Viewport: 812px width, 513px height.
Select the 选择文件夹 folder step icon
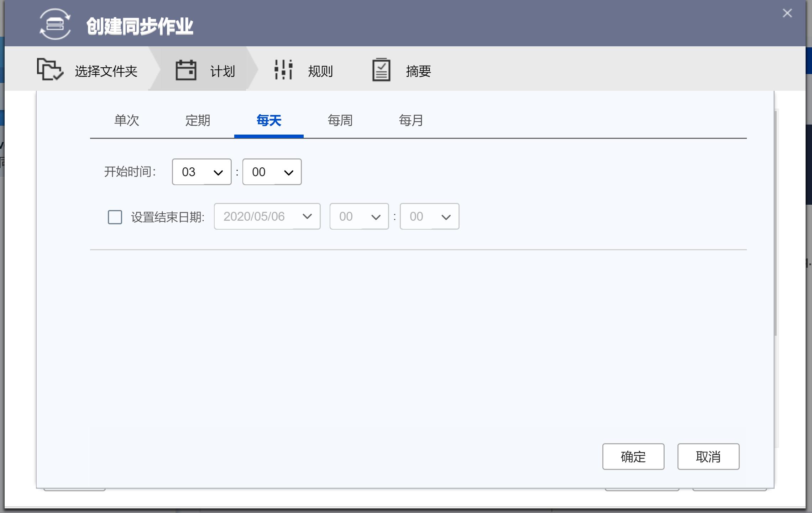click(50, 70)
